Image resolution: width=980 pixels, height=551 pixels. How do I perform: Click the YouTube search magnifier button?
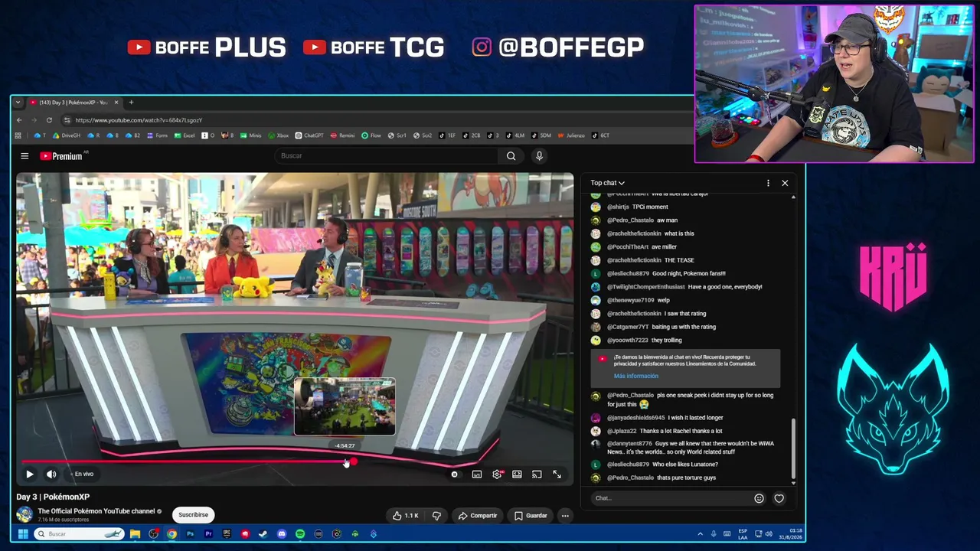(511, 156)
